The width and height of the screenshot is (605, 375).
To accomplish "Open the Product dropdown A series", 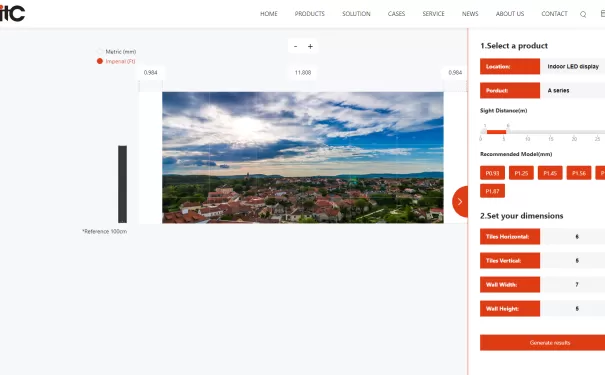I will click(573, 90).
